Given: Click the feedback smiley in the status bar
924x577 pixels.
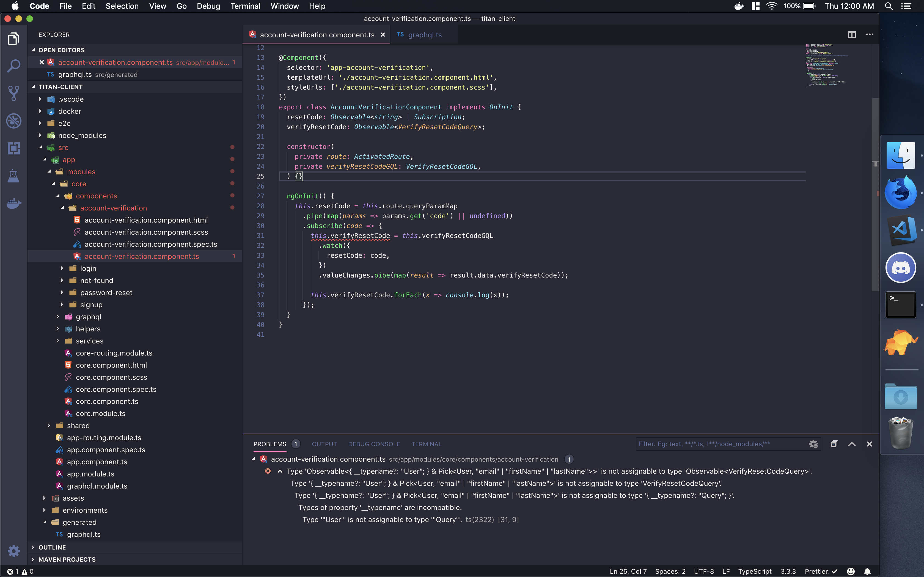Looking at the screenshot, I should [x=851, y=571].
